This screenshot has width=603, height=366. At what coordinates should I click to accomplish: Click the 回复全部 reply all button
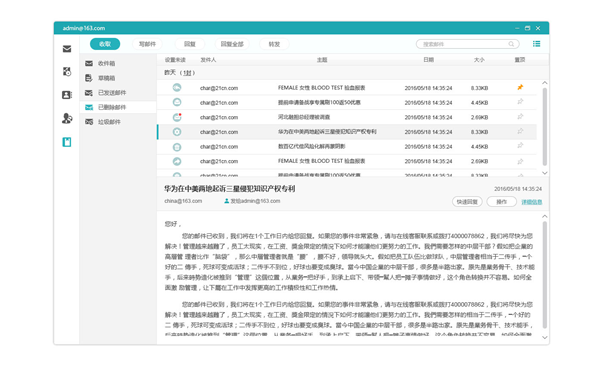click(x=232, y=44)
